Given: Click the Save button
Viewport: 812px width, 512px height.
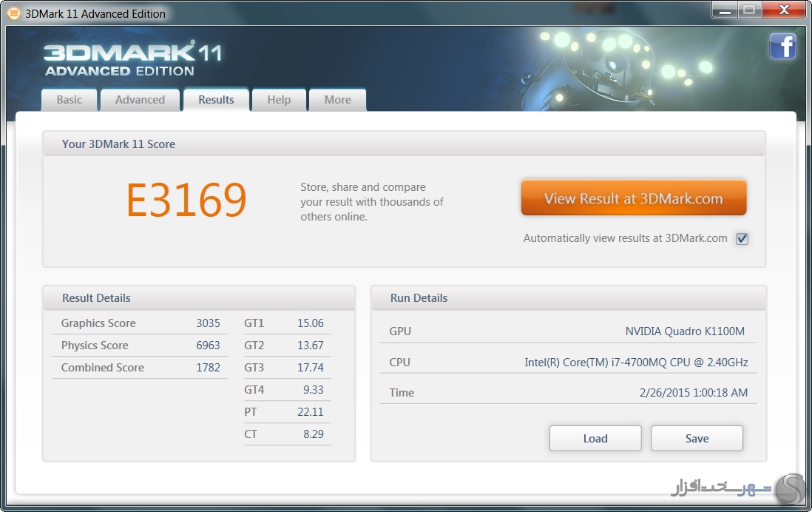Looking at the screenshot, I should pyautogui.click(x=697, y=439).
